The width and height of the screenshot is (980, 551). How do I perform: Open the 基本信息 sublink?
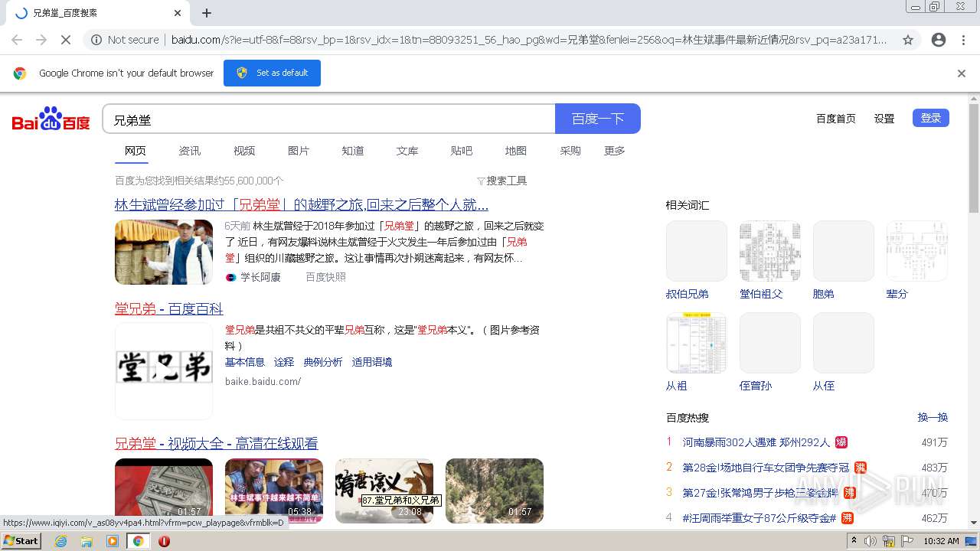point(245,362)
